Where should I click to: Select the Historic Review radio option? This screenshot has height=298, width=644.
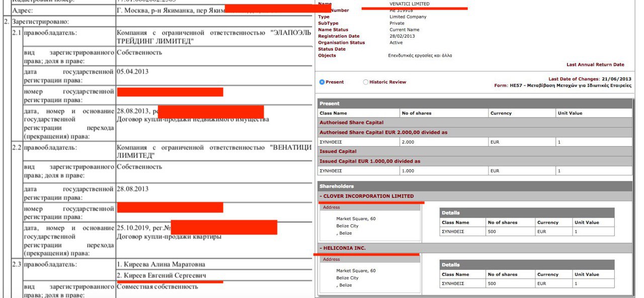click(x=365, y=82)
